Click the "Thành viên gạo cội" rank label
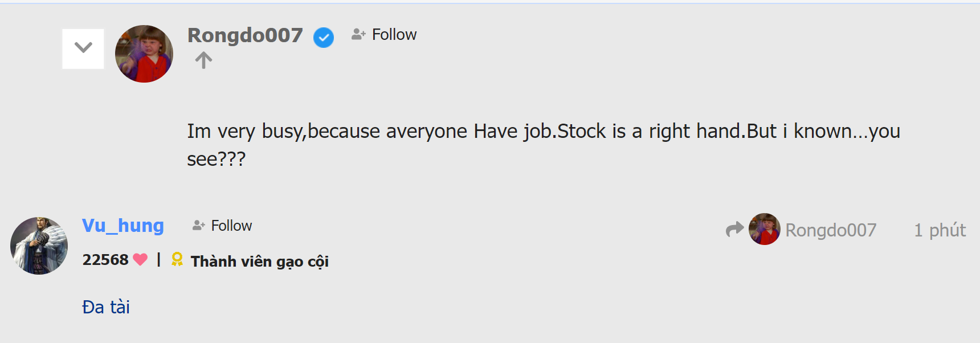Screen dimensions: 980x343 (259, 262)
